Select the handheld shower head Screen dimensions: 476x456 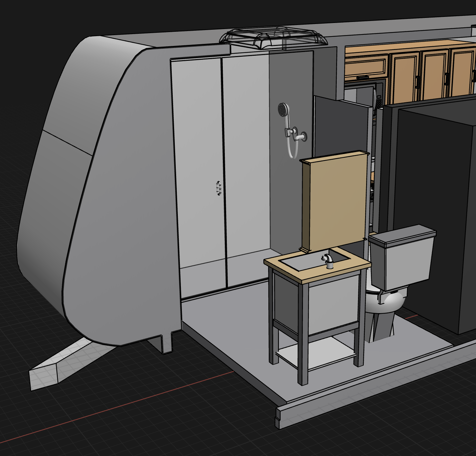[283, 109]
